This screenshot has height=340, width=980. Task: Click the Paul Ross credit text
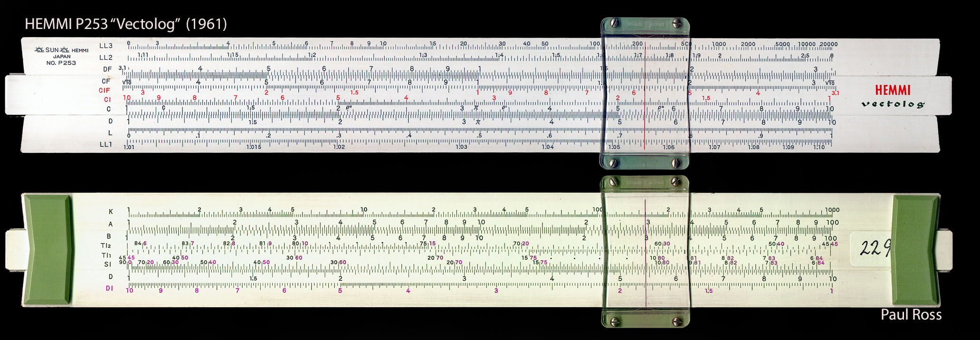(x=911, y=315)
